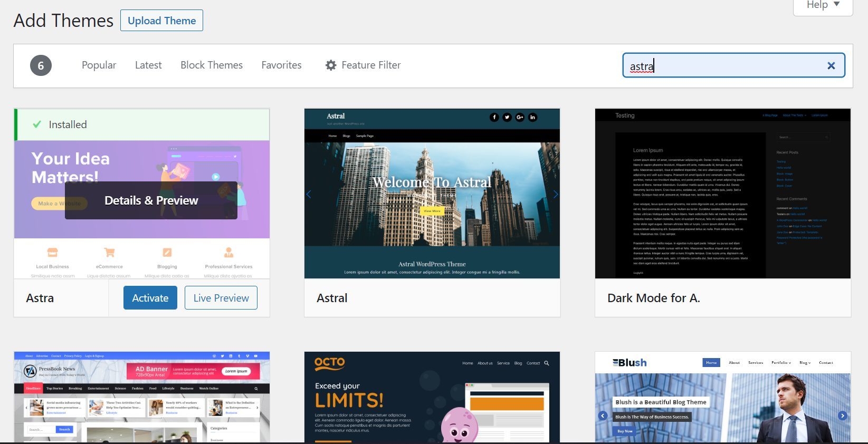868x444 pixels.
Task: Click the Feature Filter label
Action: point(371,65)
